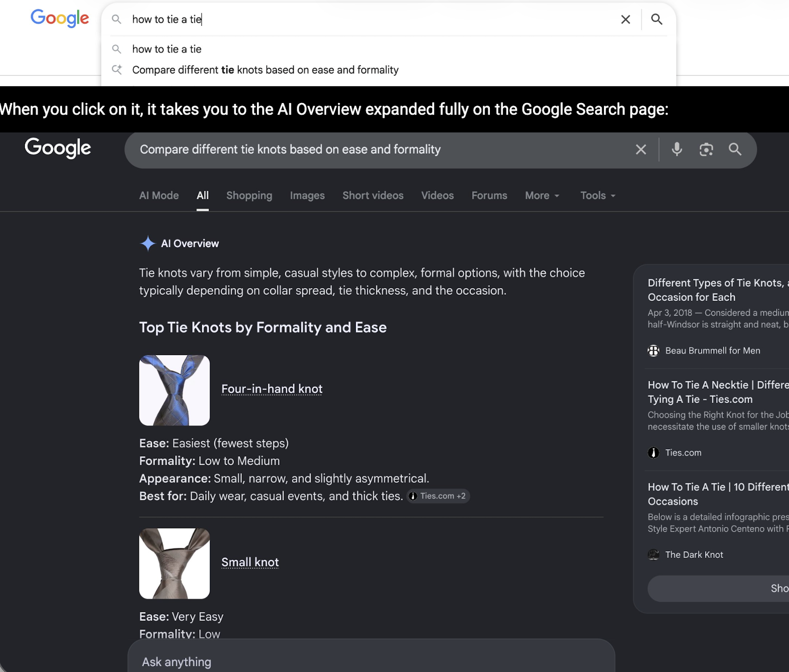This screenshot has width=789, height=672.
Task: Click 'Formality: Low to Medium' line
Action: point(209,461)
